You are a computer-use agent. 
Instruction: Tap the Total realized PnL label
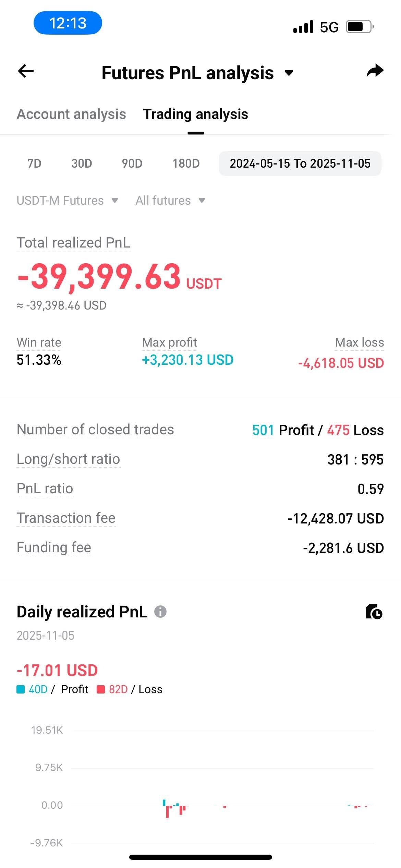pyautogui.click(x=73, y=243)
